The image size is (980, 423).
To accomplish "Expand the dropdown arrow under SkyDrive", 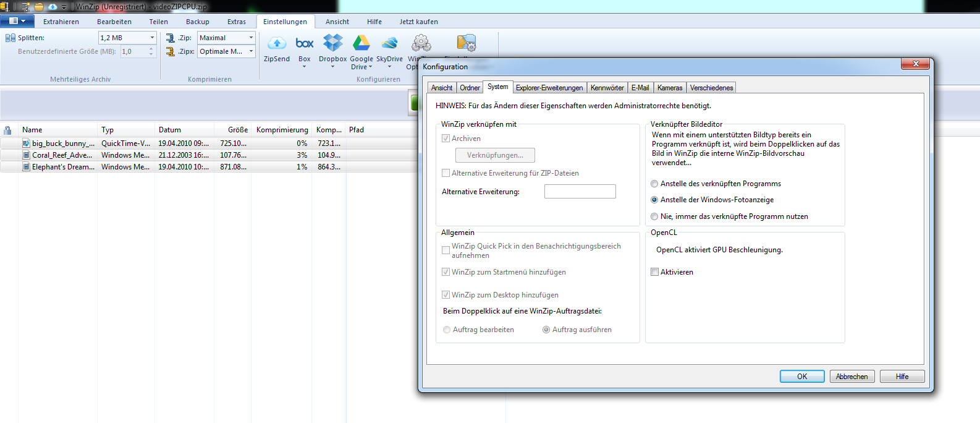I will tap(390, 67).
